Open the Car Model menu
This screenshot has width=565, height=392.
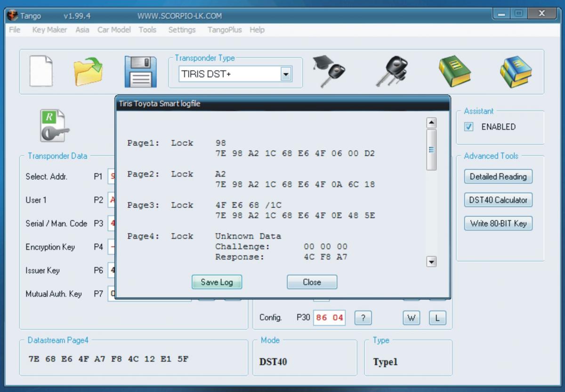pos(114,30)
